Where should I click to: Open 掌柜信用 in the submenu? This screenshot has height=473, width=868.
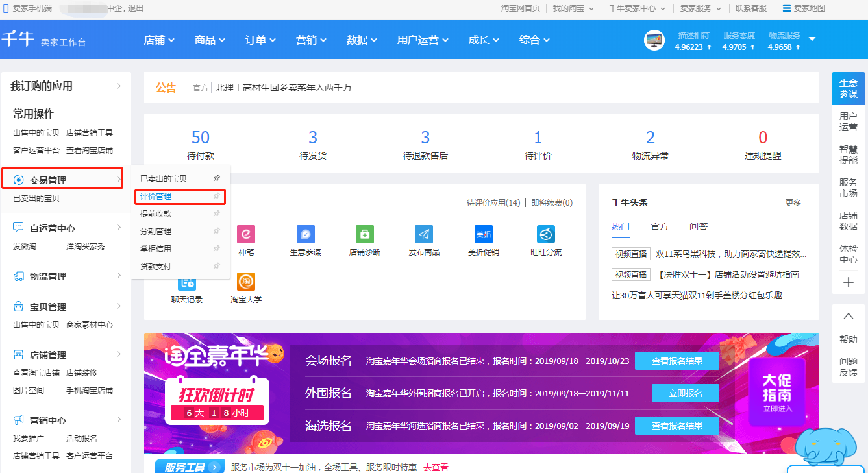click(x=156, y=249)
